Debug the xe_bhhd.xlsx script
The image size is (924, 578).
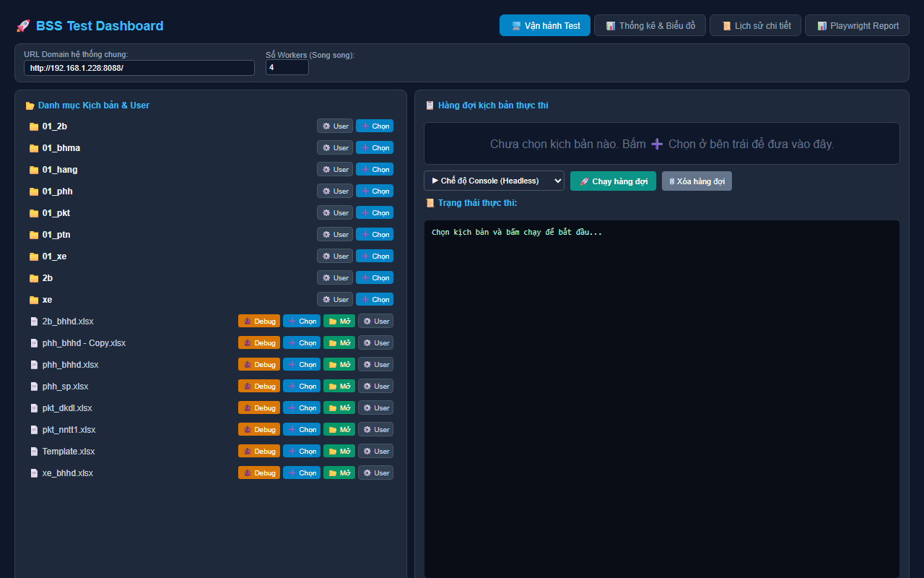point(259,473)
